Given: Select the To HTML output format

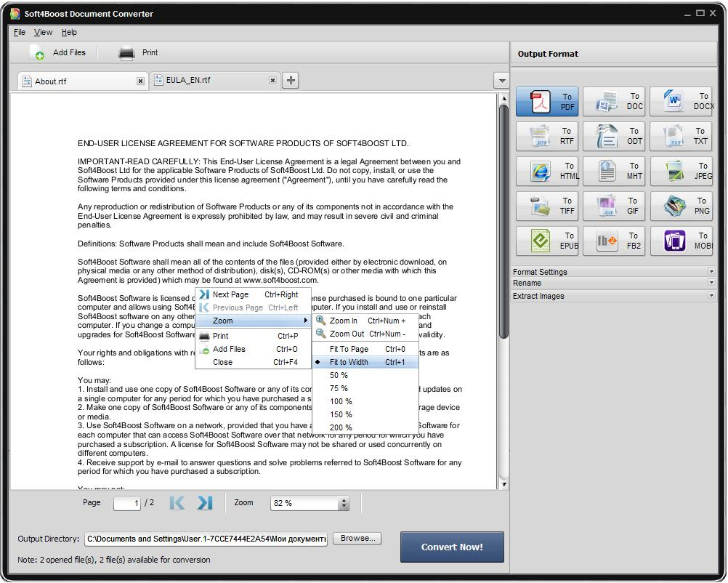Looking at the screenshot, I should pyautogui.click(x=547, y=171).
